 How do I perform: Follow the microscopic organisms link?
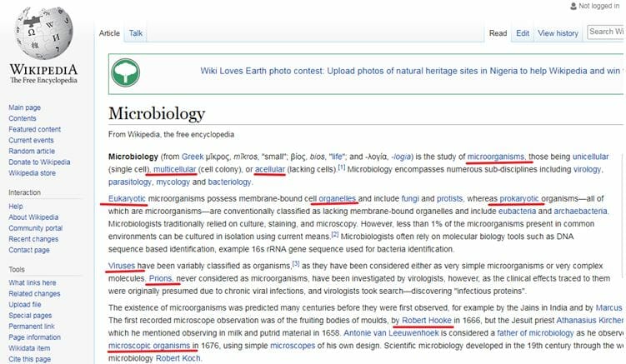click(x=149, y=346)
